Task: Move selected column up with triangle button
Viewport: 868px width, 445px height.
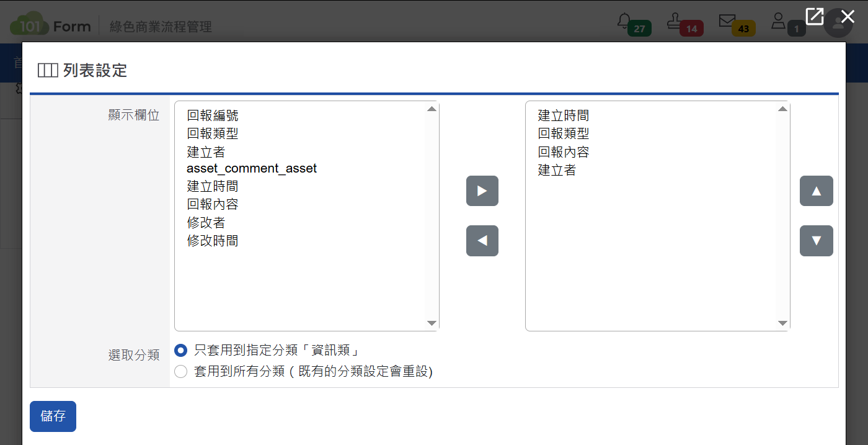Action: click(x=816, y=191)
